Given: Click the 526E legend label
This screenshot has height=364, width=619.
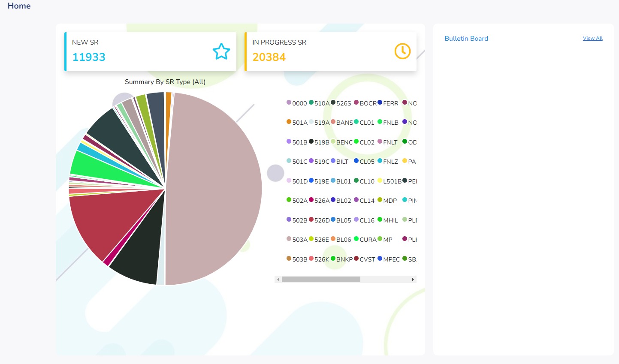Looking at the screenshot, I should click(322, 240).
